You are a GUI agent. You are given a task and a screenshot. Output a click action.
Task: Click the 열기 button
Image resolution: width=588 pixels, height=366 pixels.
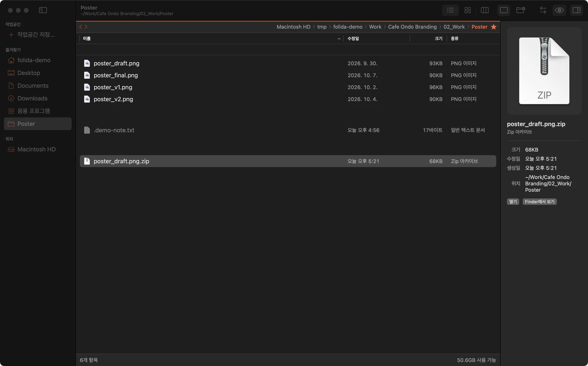[513, 202]
